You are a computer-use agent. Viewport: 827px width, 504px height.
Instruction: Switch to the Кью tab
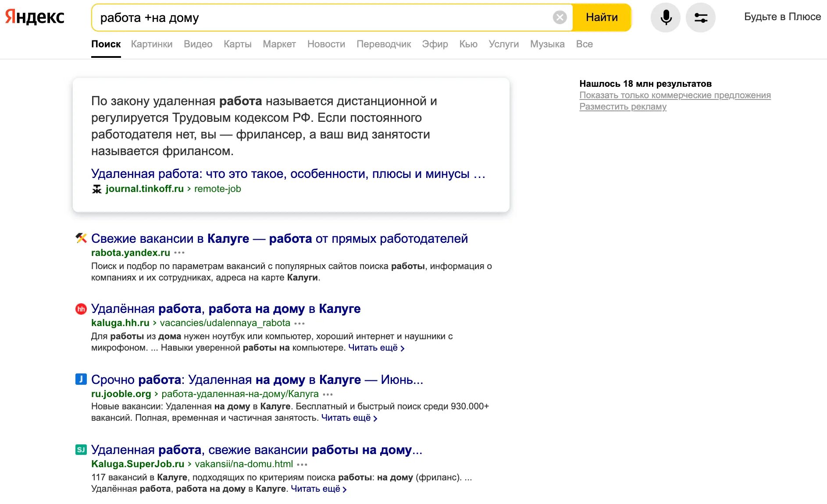[468, 44]
